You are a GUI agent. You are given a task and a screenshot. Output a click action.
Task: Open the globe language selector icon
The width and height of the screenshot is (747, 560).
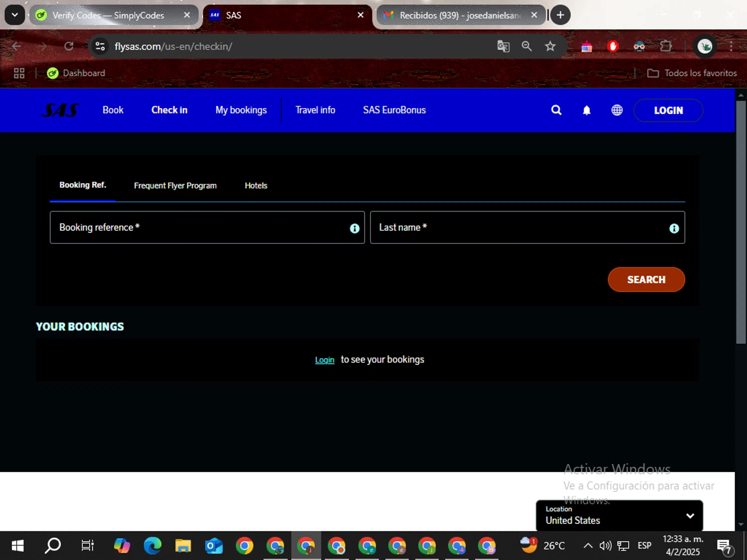617,110
